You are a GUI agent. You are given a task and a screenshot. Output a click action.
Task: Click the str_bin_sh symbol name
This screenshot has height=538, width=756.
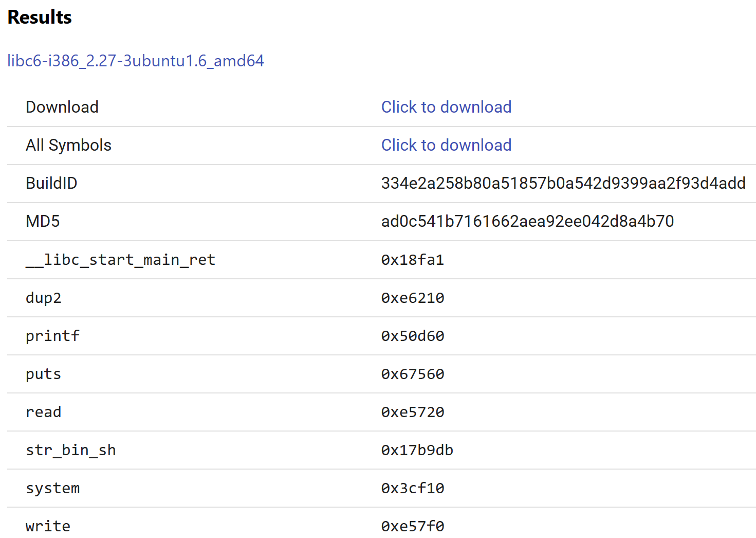(70, 450)
